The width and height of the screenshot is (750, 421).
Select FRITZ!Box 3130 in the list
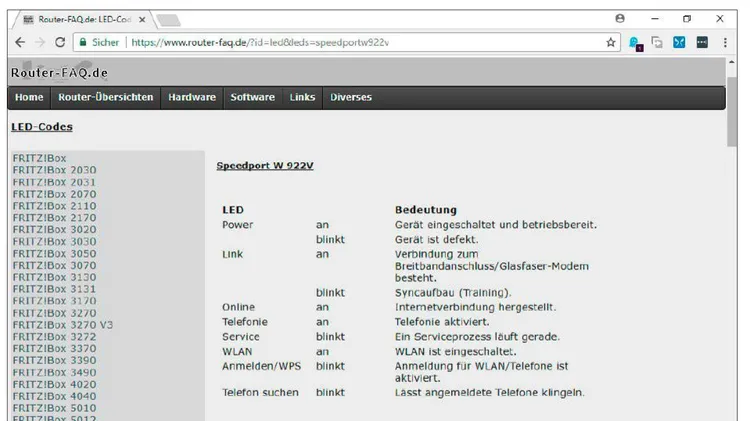55,277
